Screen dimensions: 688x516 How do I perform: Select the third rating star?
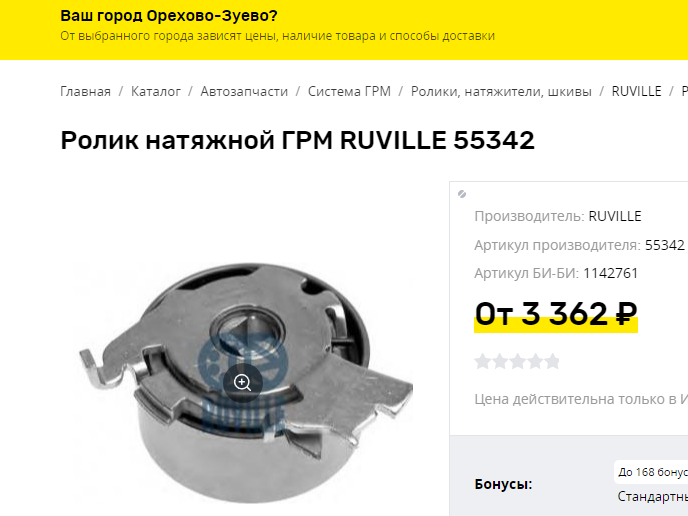pos(517,362)
